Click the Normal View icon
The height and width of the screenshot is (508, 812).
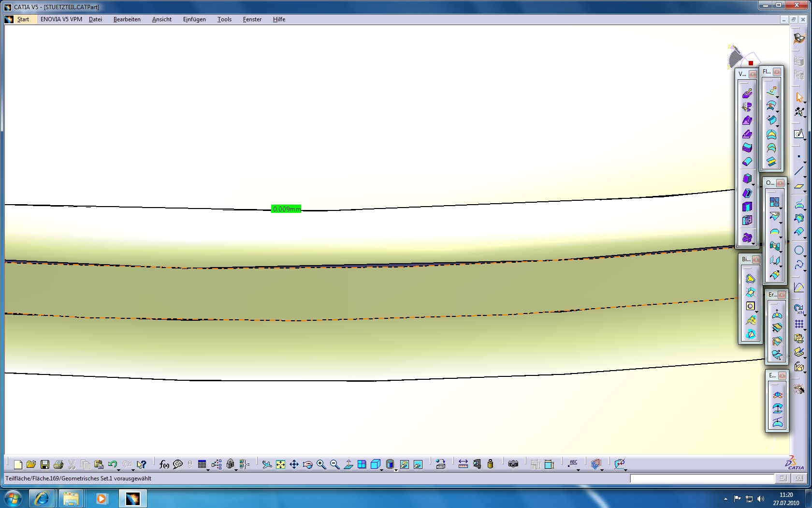pos(348,464)
